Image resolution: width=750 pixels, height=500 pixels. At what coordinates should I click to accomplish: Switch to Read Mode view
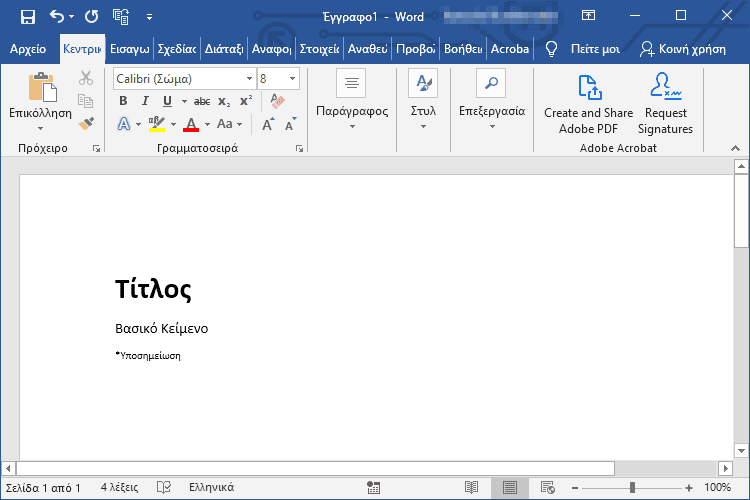(472, 487)
